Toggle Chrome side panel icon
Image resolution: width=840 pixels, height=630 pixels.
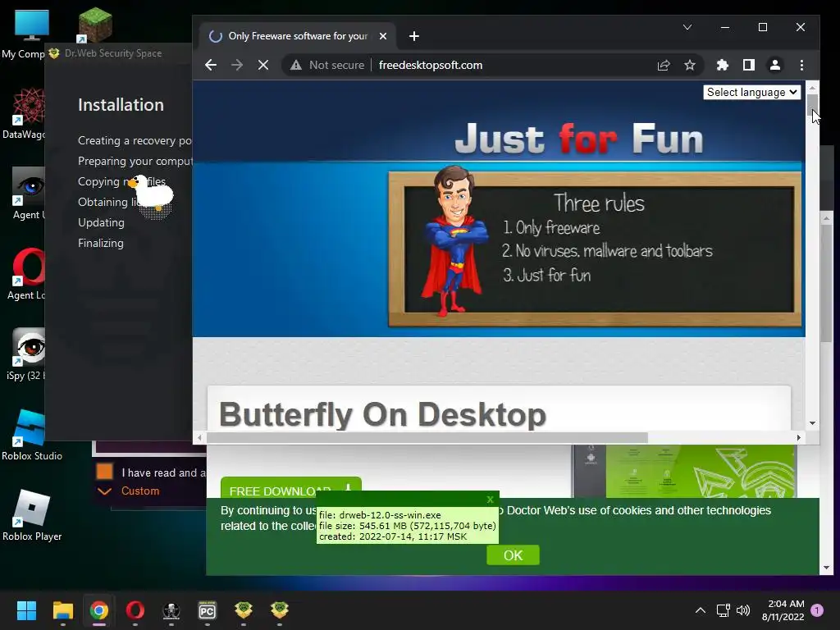(x=748, y=66)
